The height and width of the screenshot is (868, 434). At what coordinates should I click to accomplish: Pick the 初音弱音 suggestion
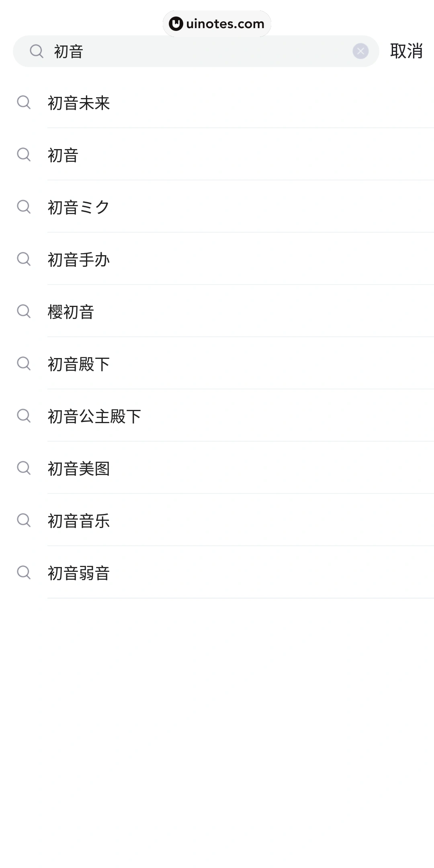tap(79, 573)
